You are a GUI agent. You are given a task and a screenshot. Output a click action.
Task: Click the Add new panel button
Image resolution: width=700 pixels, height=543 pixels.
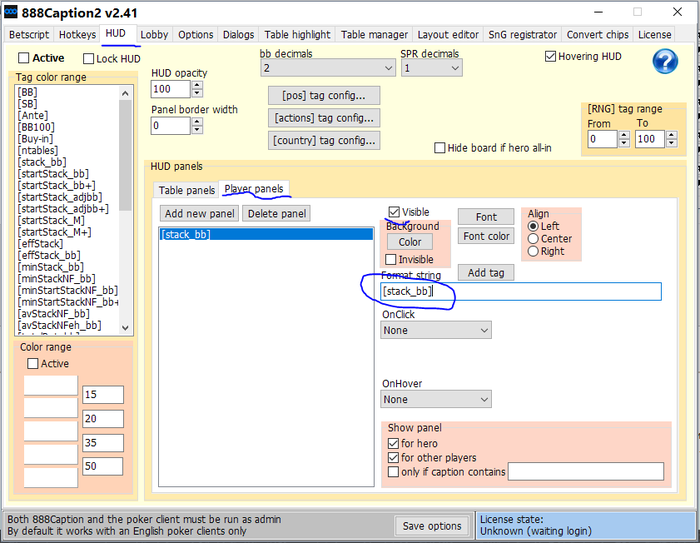(200, 213)
